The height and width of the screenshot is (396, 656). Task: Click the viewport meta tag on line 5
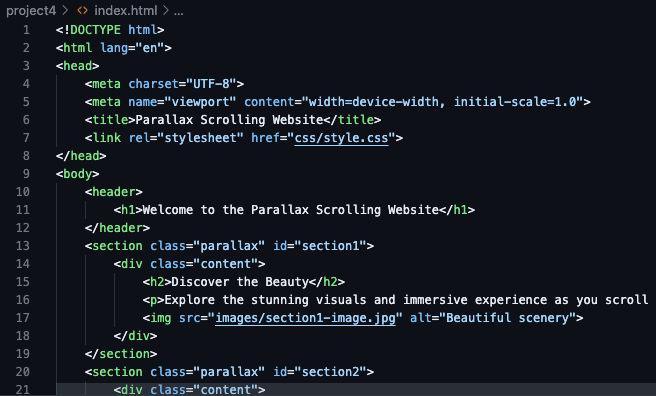[x=338, y=102]
